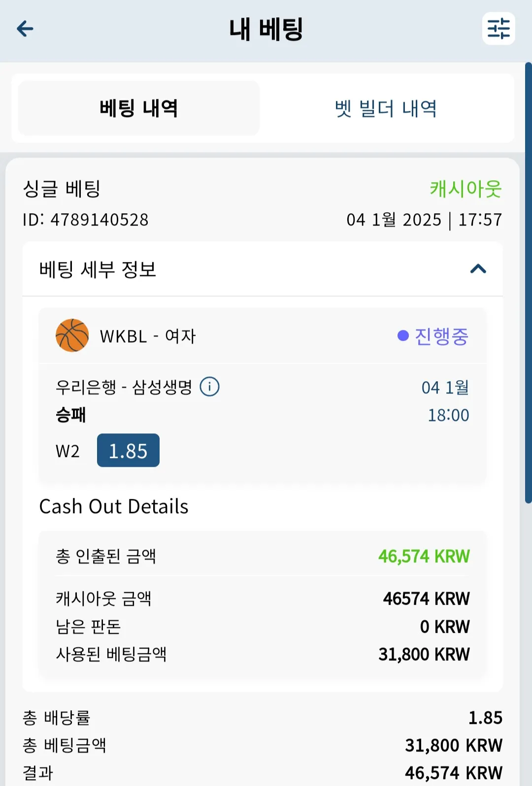Tap the 46,574 KRW withdrawn amount
This screenshot has width=532, height=786.
[424, 557]
